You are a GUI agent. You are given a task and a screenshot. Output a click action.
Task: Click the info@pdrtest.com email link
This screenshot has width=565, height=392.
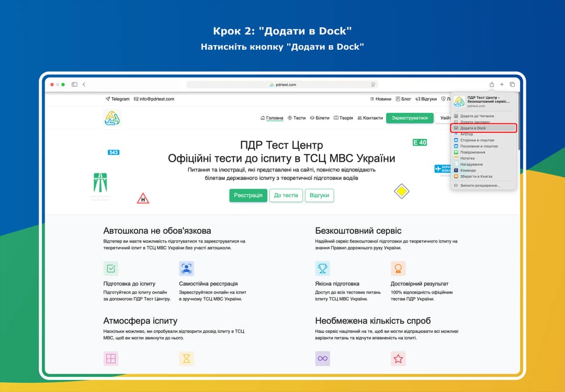click(154, 99)
